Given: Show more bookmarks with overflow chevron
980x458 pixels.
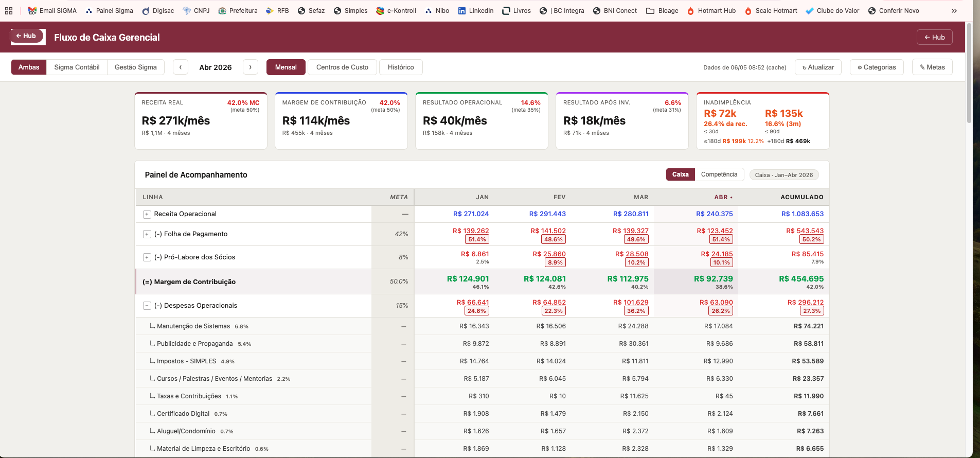Looking at the screenshot, I should pyautogui.click(x=954, y=10).
